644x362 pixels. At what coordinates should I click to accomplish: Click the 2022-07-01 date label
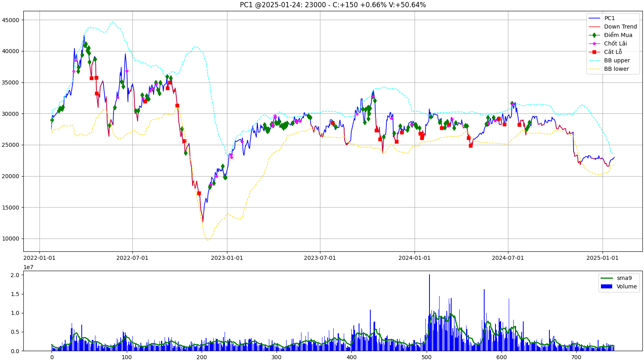(x=132, y=258)
